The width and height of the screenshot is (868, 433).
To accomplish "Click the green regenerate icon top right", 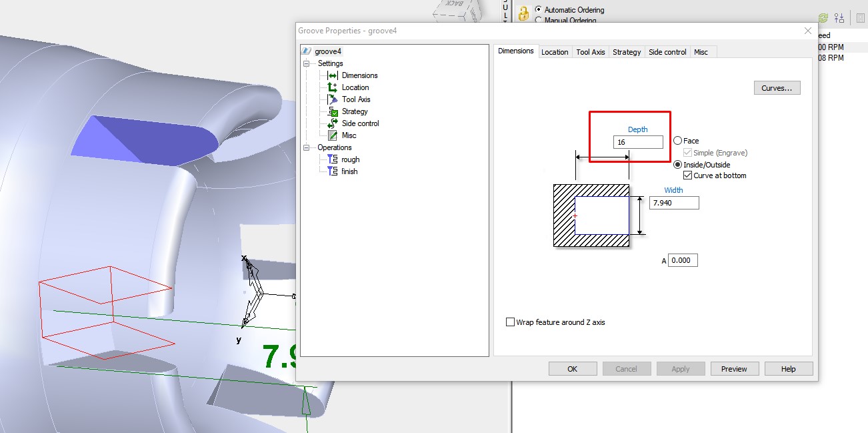I will (823, 17).
